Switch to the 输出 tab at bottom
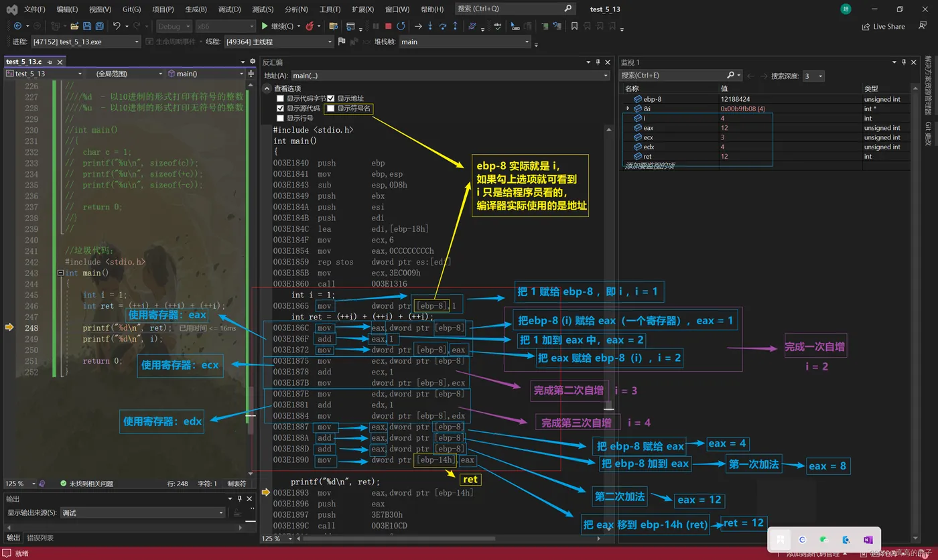This screenshot has height=560, width=938. pyautogui.click(x=13, y=538)
